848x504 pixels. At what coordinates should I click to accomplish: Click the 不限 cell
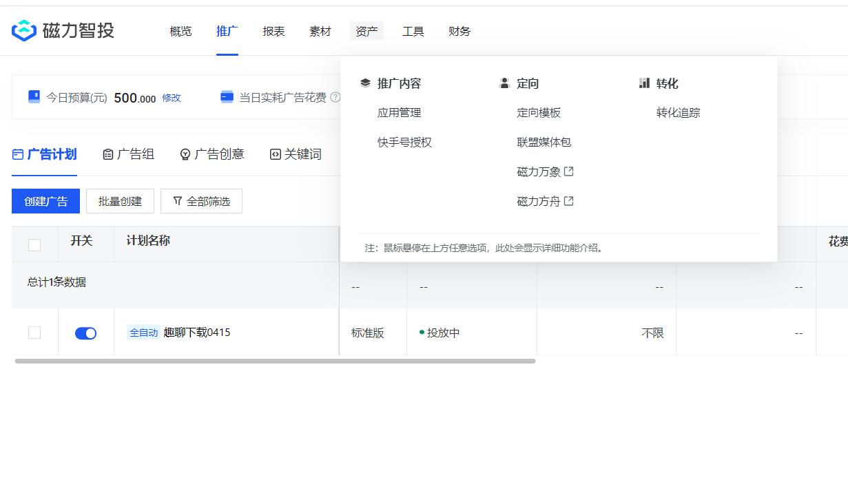(x=652, y=333)
